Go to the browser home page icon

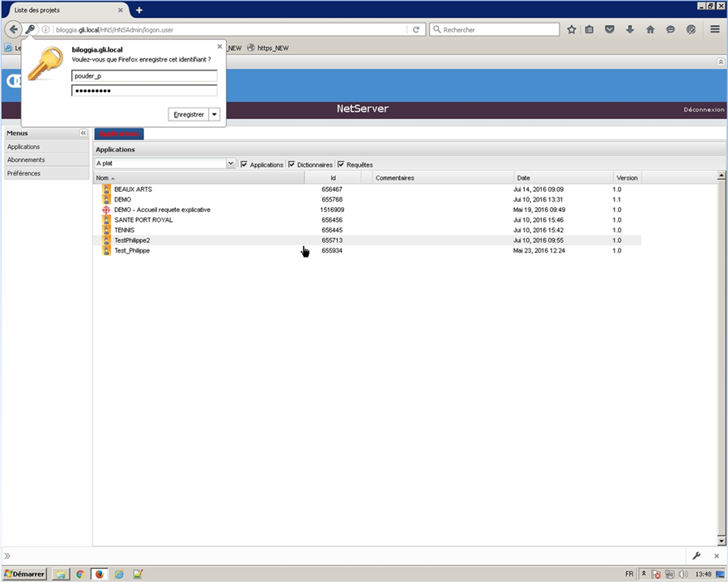(650, 29)
